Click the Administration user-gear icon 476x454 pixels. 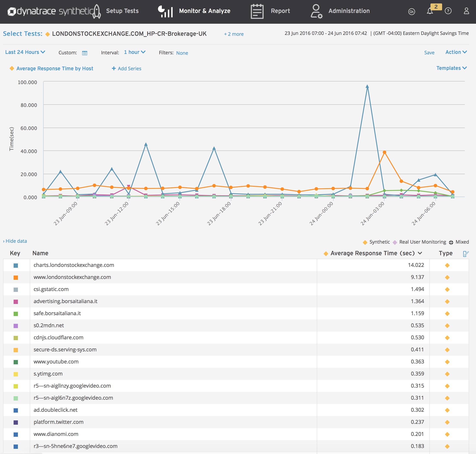tap(316, 11)
